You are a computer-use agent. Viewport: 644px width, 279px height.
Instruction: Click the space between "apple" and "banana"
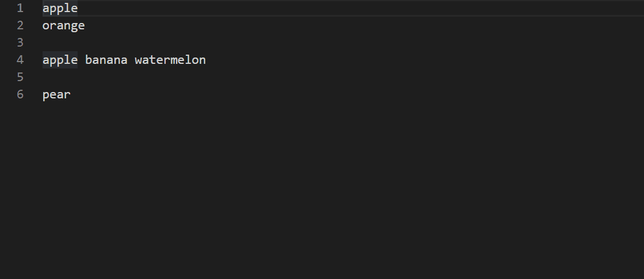click(82, 60)
